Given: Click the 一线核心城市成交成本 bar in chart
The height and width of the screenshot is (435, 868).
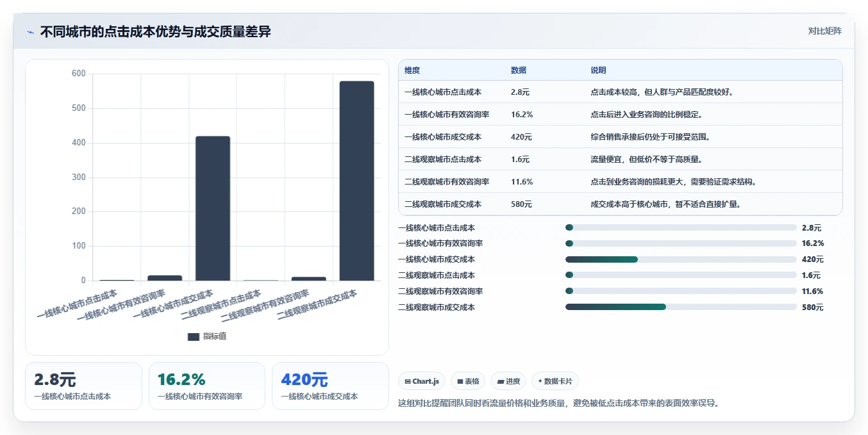Looking at the screenshot, I should pyautogui.click(x=213, y=208).
